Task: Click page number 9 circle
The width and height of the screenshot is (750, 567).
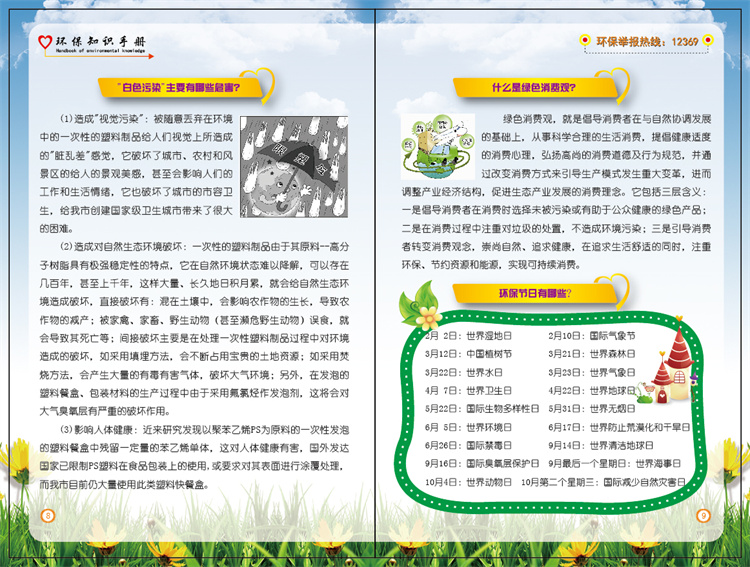Action: 703,515
